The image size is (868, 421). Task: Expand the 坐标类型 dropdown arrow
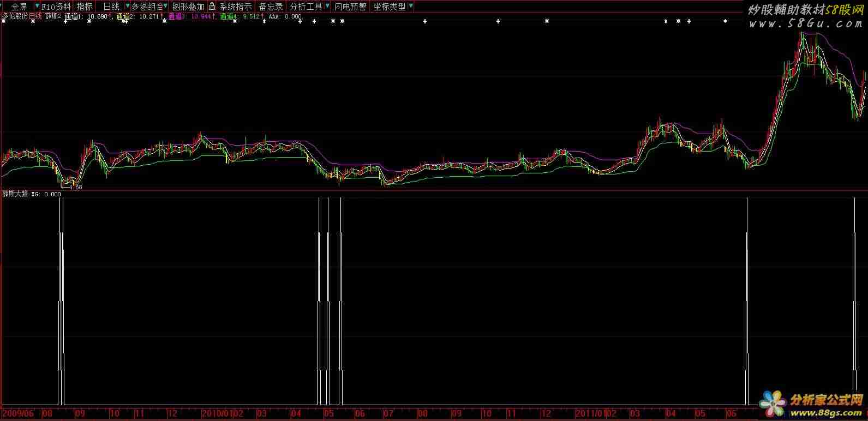410,7
